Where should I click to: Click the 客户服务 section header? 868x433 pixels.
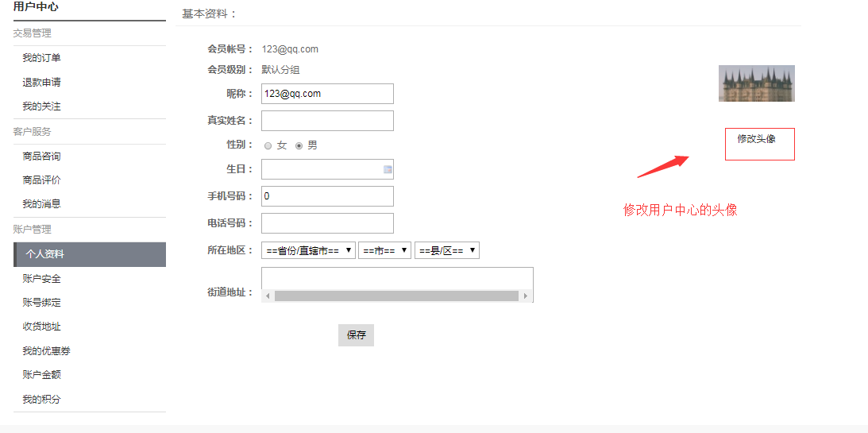click(x=32, y=132)
